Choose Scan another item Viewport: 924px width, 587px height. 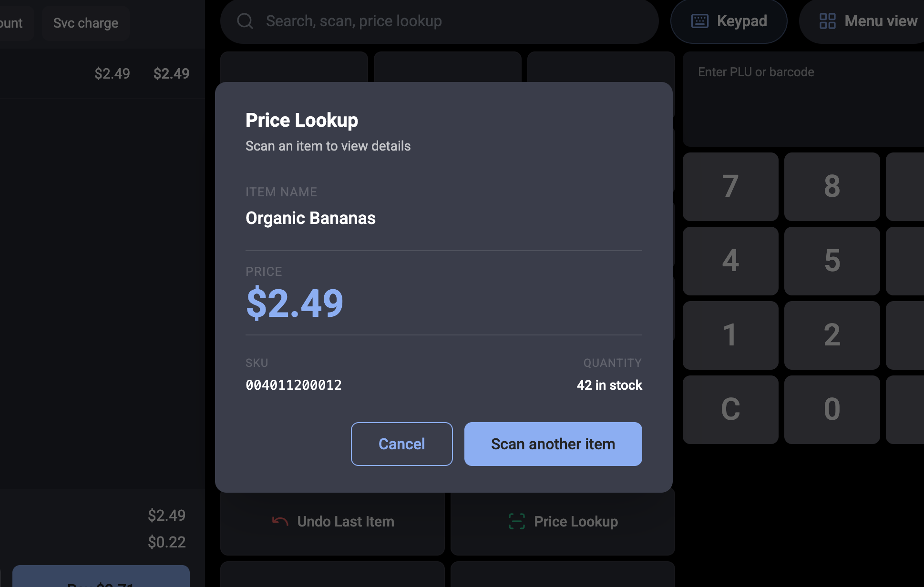tap(553, 444)
